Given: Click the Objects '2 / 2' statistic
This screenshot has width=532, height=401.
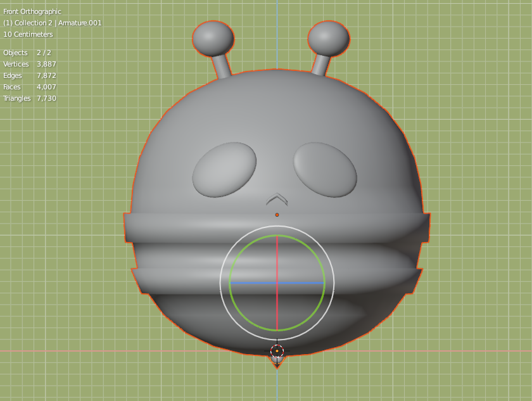Looking at the screenshot, I should tap(44, 53).
